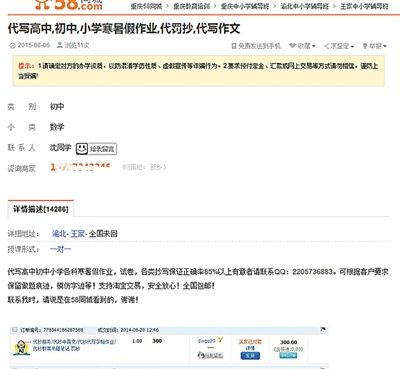
Task: Click the yellow buyer badge icon
Action: tap(220, 340)
